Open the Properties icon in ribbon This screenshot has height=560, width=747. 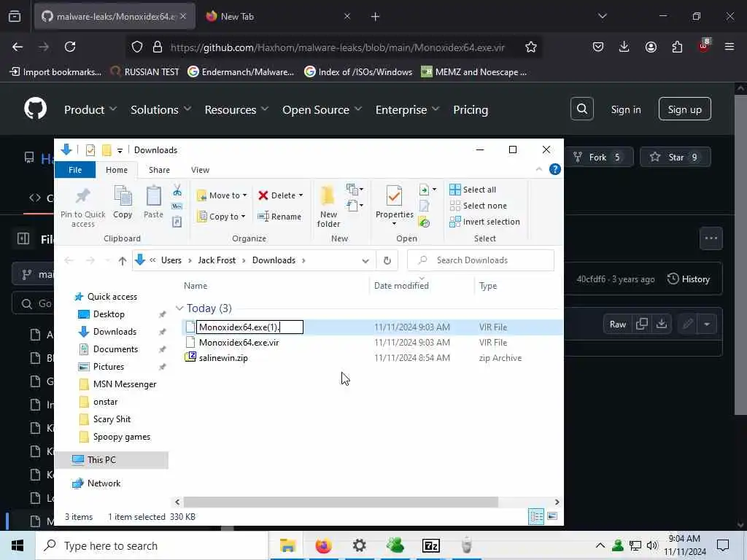click(394, 195)
